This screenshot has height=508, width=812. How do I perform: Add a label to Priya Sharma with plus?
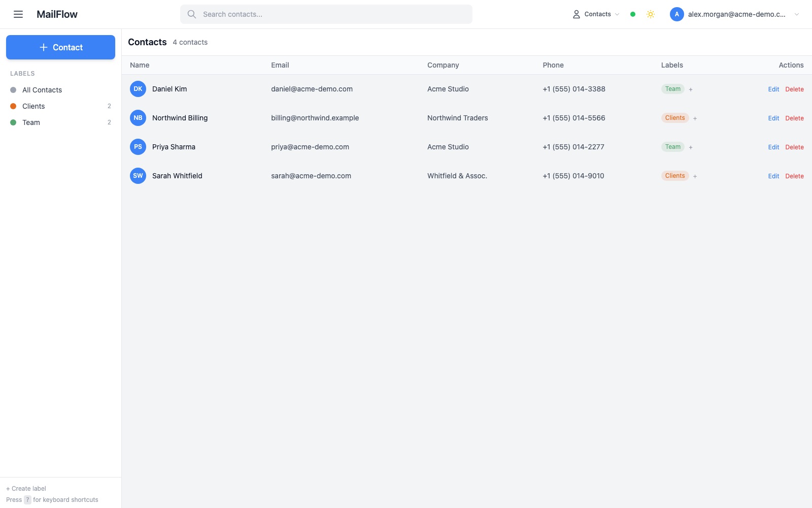(691, 147)
